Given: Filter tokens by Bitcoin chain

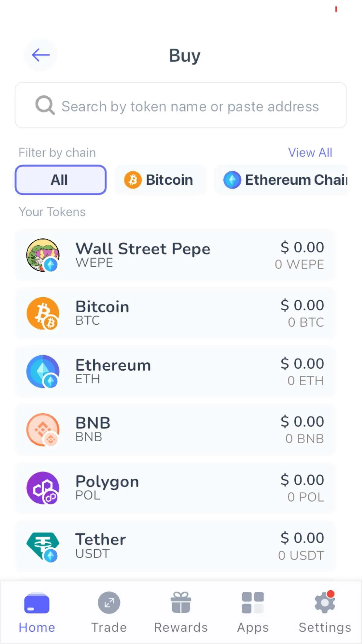Looking at the screenshot, I should [160, 180].
